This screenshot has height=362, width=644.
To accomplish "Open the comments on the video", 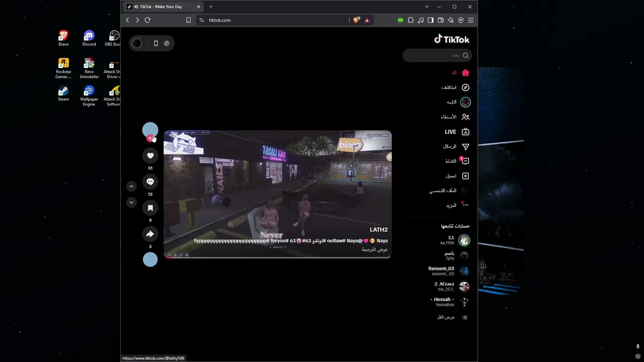I will tap(150, 182).
